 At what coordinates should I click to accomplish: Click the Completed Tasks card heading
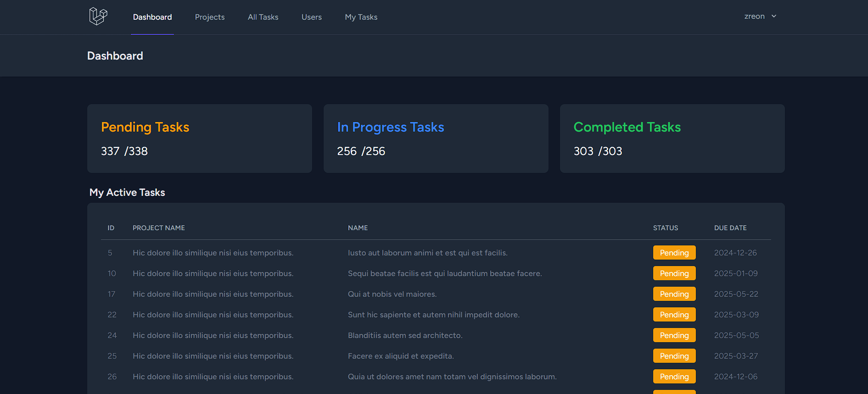627,127
